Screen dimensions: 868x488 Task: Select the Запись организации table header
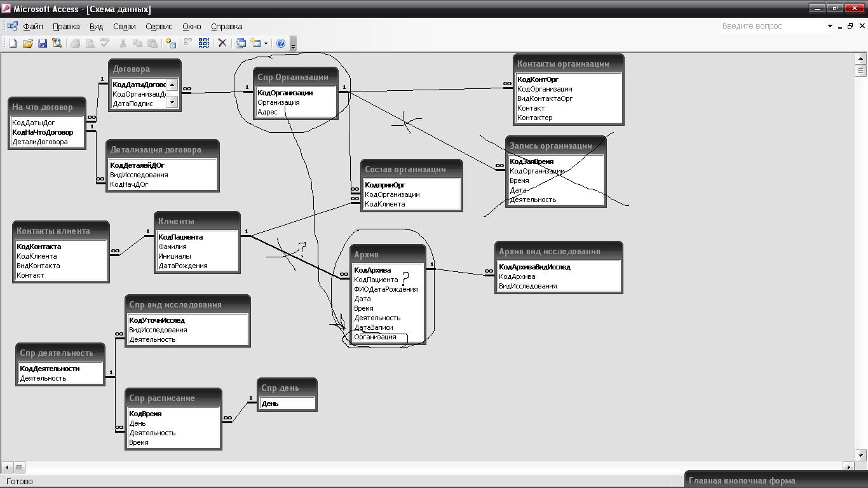click(556, 146)
